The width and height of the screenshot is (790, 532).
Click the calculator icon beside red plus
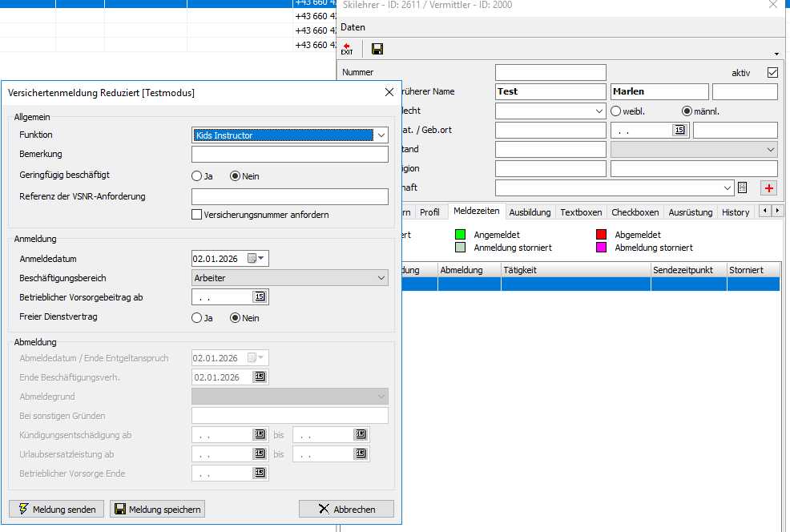tap(743, 187)
